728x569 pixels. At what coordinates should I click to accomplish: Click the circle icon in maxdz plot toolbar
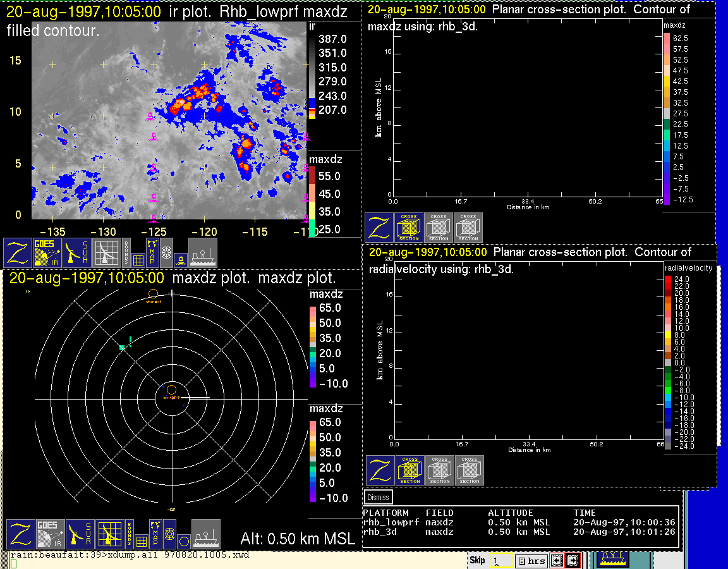click(x=183, y=541)
